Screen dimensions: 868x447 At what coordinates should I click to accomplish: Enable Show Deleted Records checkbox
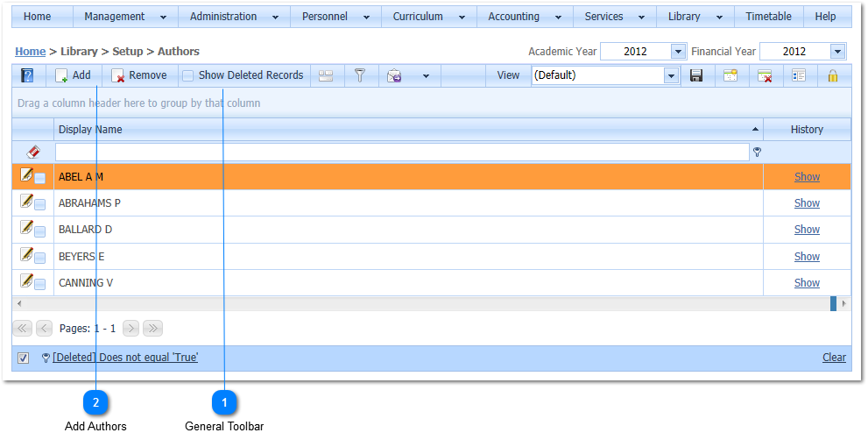(188, 76)
